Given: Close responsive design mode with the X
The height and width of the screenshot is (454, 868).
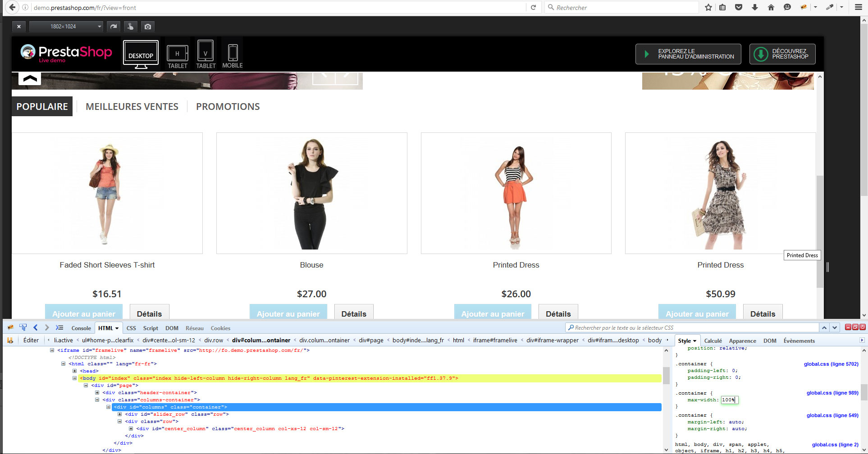Looking at the screenshot, I should pos(18,27).
